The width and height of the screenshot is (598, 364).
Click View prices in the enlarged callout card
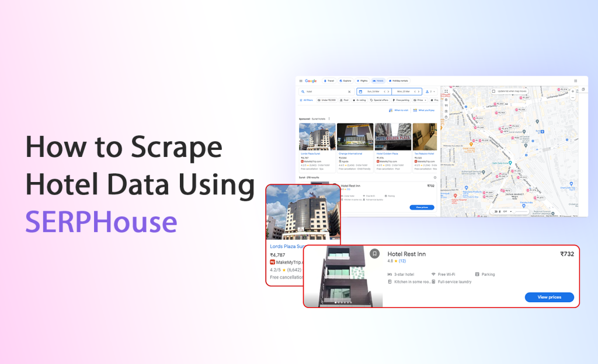(x=549, y=297)
